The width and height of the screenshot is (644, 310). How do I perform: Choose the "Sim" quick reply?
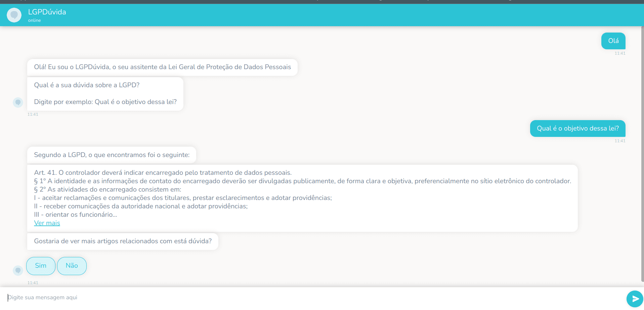click(x=41, y=266)
